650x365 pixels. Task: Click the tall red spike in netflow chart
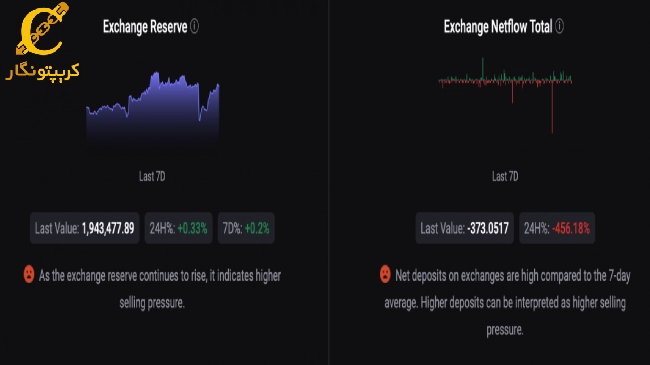tap(552, 107)
